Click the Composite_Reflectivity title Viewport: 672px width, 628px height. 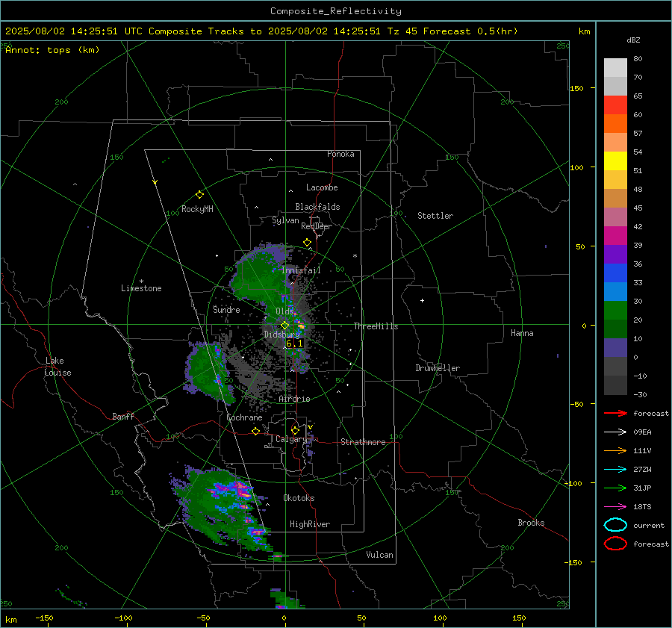[x=335, y=11]
